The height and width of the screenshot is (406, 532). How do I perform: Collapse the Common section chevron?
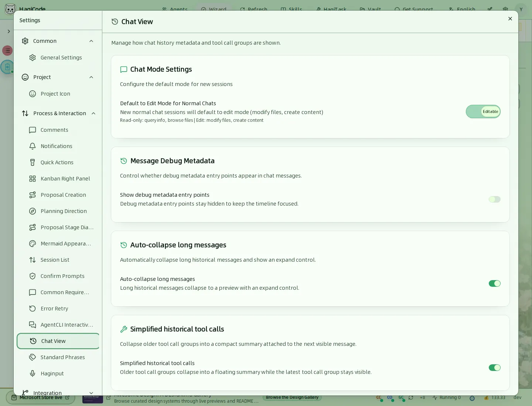91,41
